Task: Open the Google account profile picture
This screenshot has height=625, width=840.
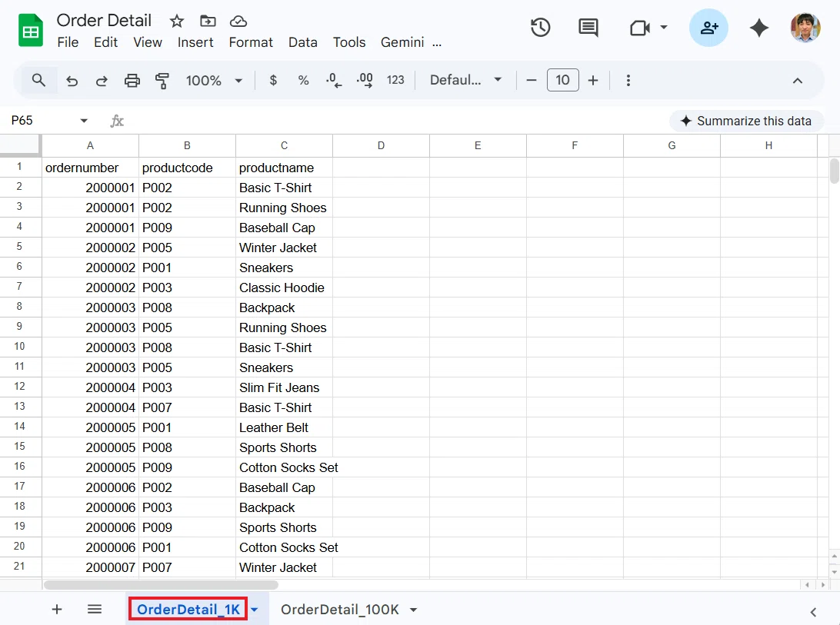Action: tap(805, 28)
